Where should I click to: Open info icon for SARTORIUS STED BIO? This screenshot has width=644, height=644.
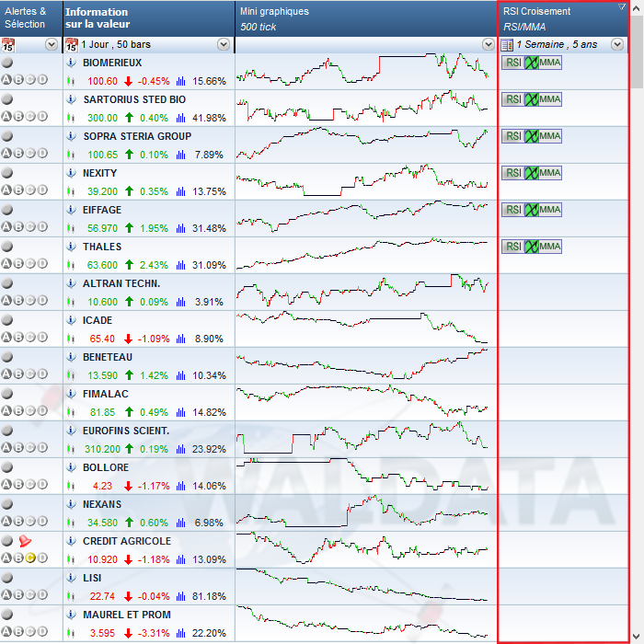71,99
